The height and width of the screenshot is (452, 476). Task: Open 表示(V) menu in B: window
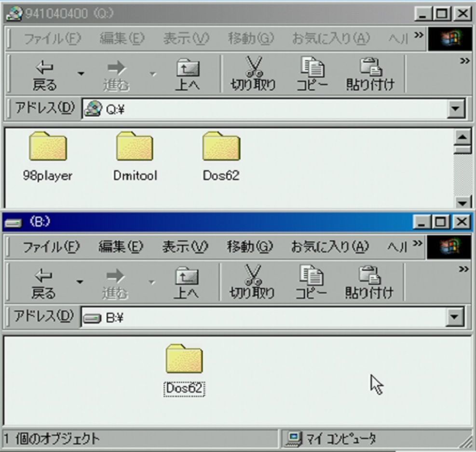(x=185, y=247)
